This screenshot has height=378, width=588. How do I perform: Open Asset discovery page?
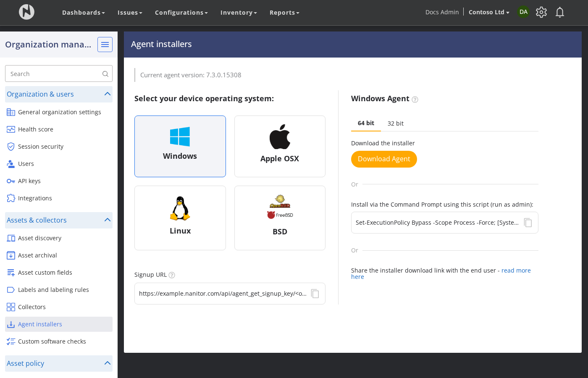(59, 238)
